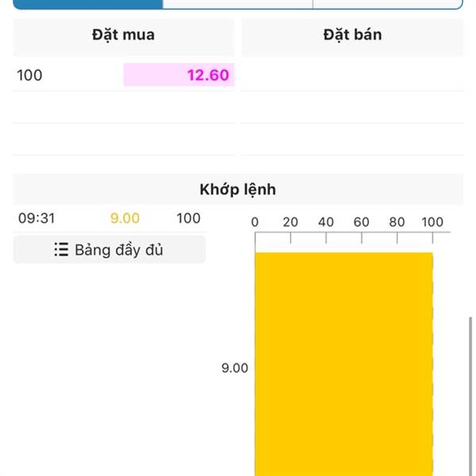Click the Đặt bán column header

click(x=352, y=35)
